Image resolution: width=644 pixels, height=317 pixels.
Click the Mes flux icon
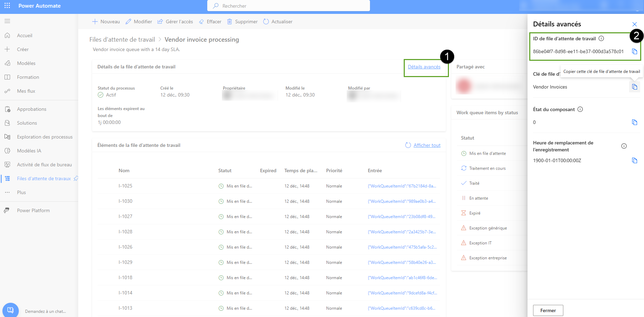(x=7, y=91)
